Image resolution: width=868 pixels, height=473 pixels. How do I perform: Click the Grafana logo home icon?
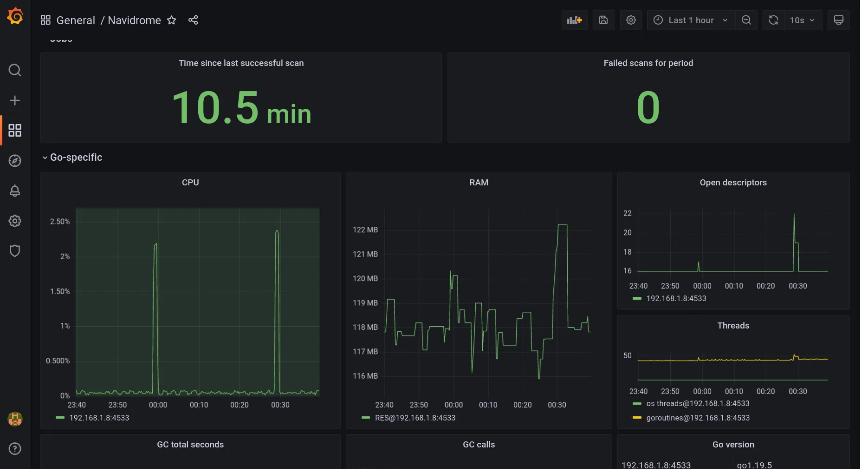15,16
